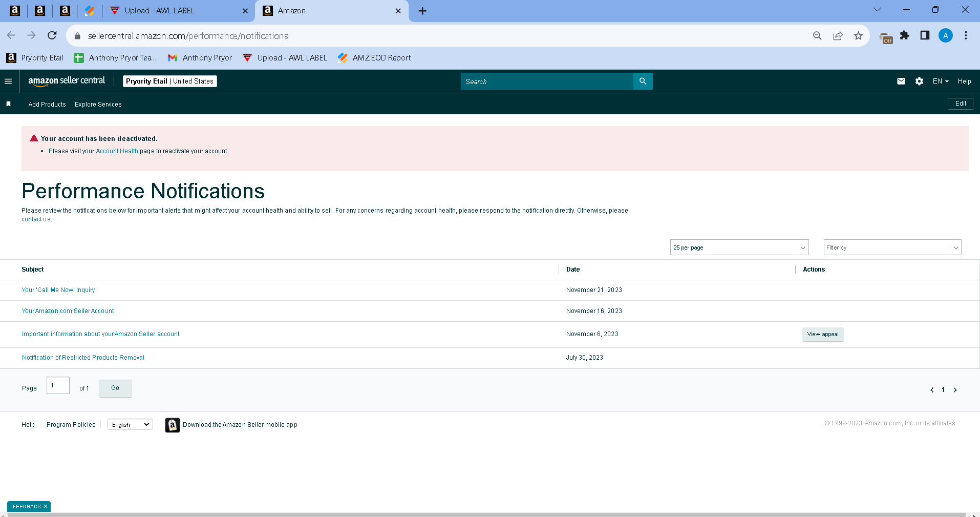Open the Anthony Pryor Tea... bookmark
980x517 pixels.
pos(115,58)
